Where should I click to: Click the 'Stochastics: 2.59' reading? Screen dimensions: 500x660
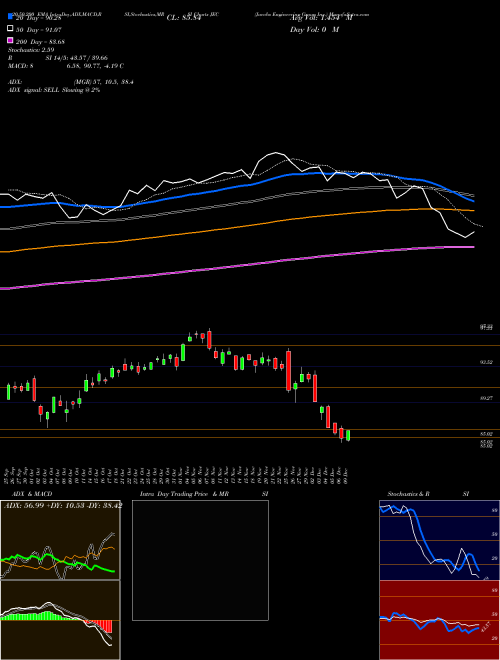coord(30,50)
